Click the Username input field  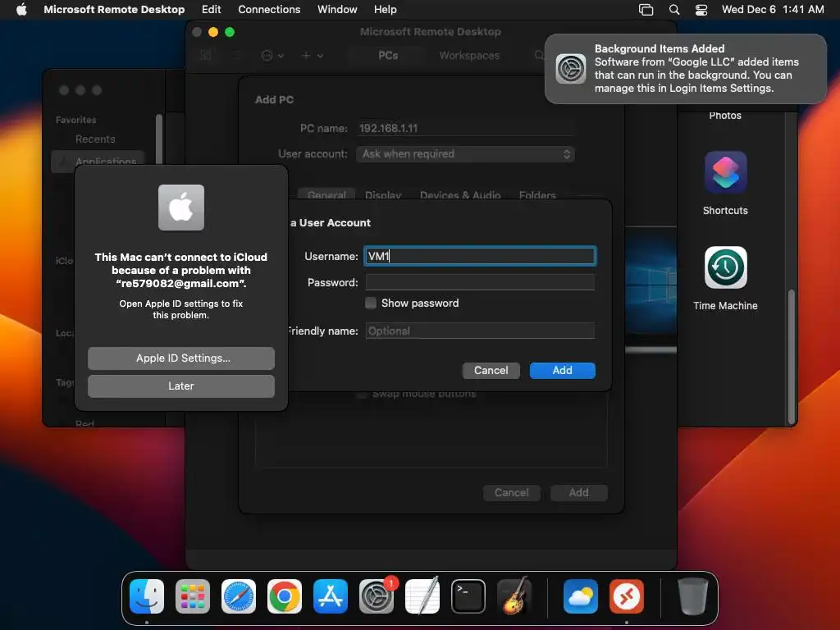[480, 256]
